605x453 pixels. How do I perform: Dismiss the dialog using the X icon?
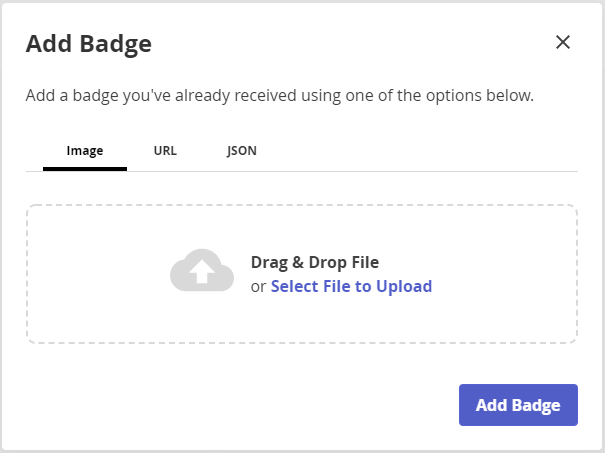click(x=563, y=42)
